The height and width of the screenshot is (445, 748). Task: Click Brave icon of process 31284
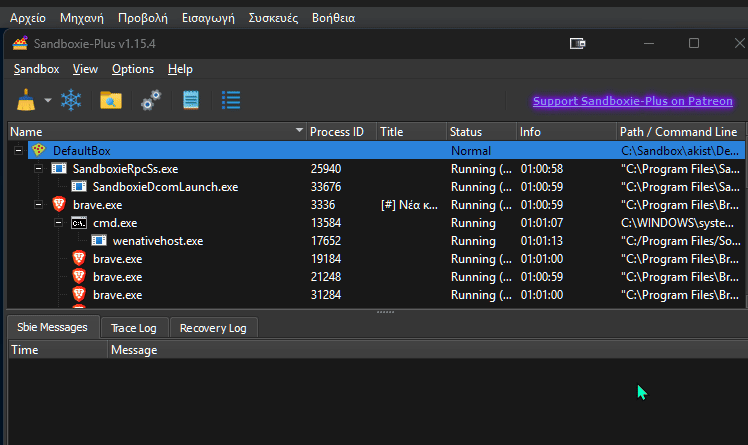coord(79,295)
